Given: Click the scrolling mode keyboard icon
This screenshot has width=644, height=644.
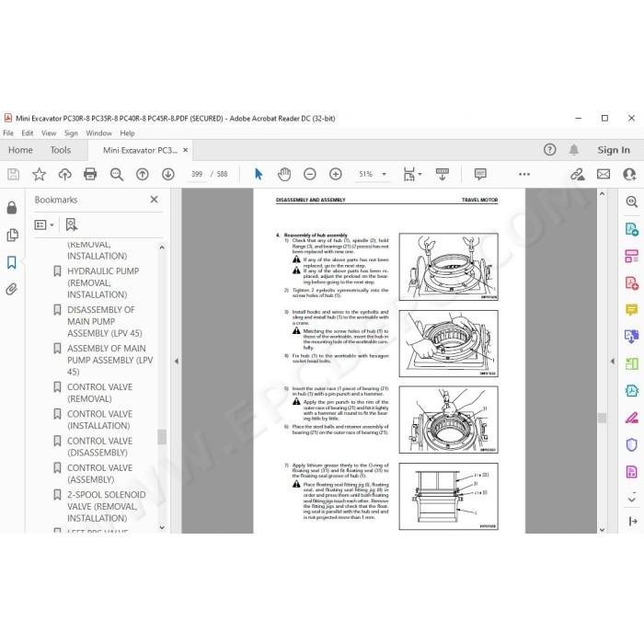Looking at the screenshot, I should point(443,174).
